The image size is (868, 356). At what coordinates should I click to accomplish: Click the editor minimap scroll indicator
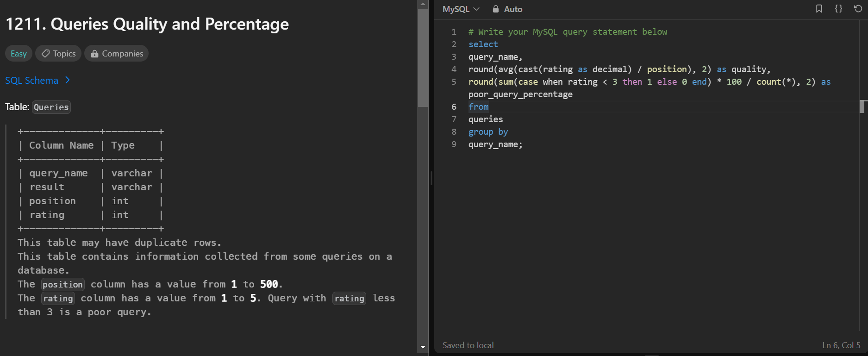pyautogui.click(x=862, y=106)
